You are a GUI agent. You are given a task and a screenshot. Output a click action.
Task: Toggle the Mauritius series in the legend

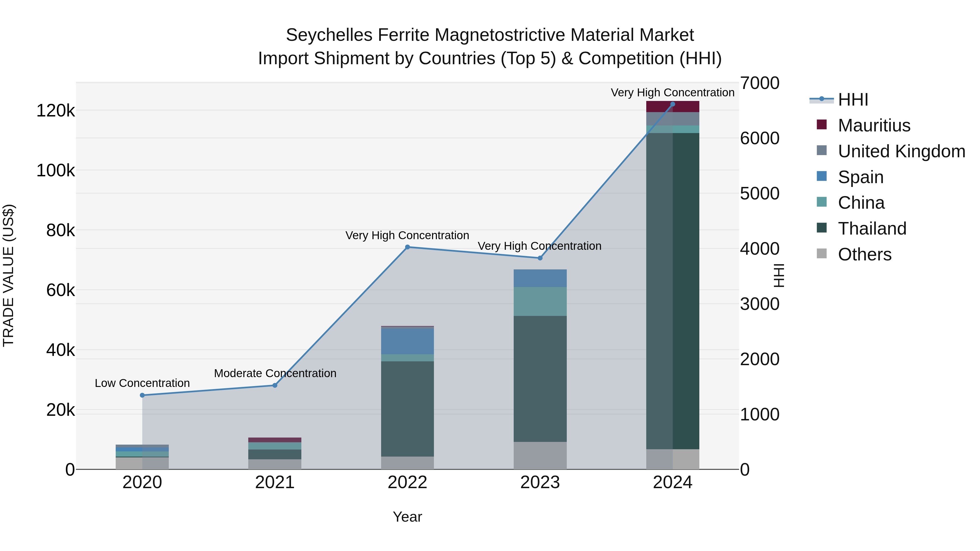tap(863, 125)
